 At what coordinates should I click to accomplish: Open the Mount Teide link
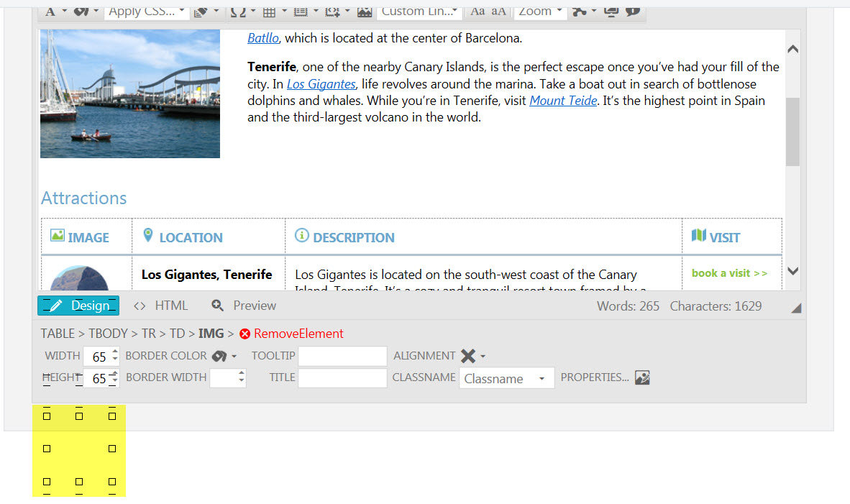click(563, 101)
